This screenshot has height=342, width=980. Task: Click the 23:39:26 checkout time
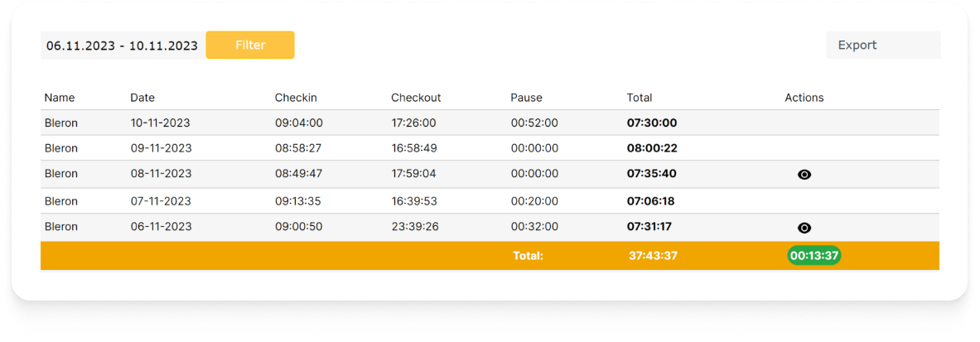[414, 227]
